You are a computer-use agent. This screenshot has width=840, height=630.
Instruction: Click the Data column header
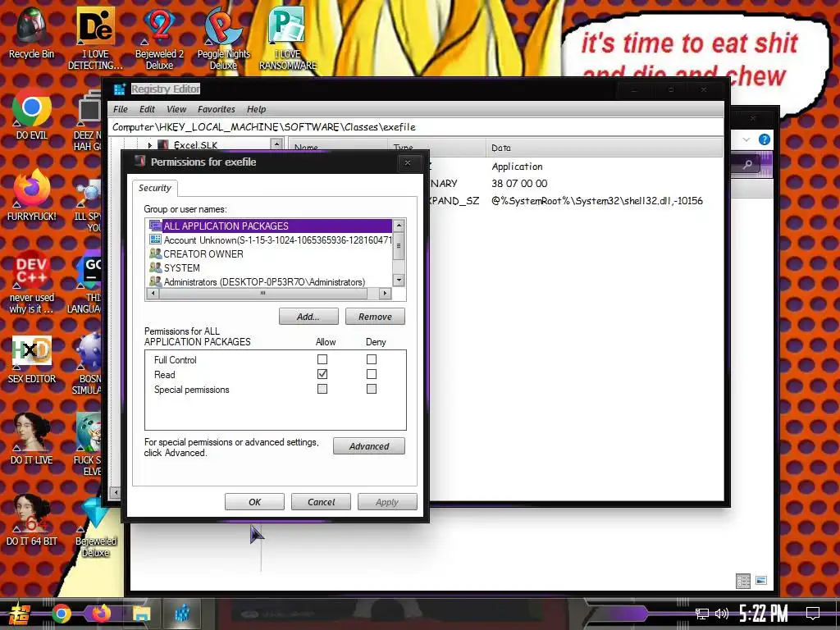point(605,148)
